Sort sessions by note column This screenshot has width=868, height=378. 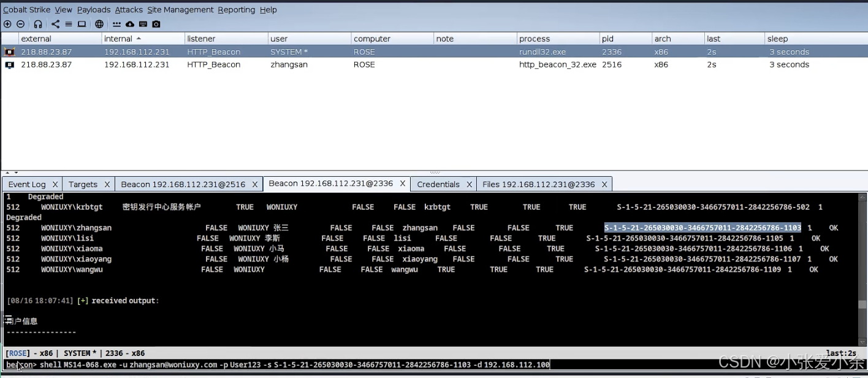click(x=475, y=39)
